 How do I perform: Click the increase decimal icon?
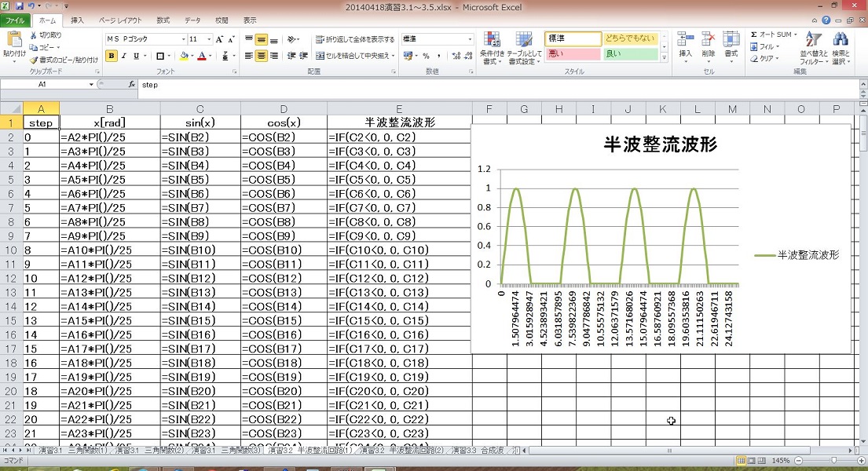click(x=456, y=56)
